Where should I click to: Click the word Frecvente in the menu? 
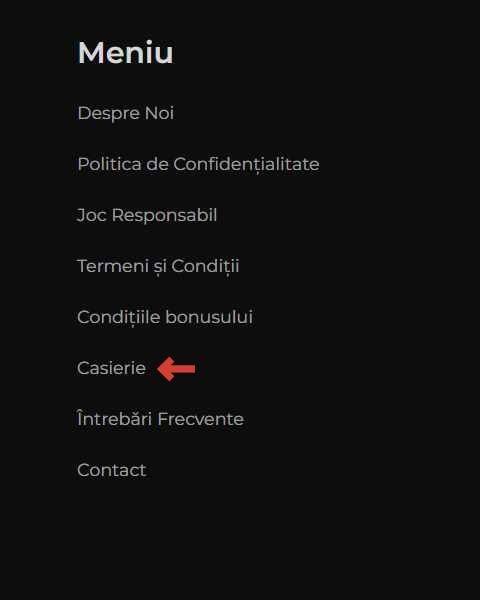pos(201,419)
